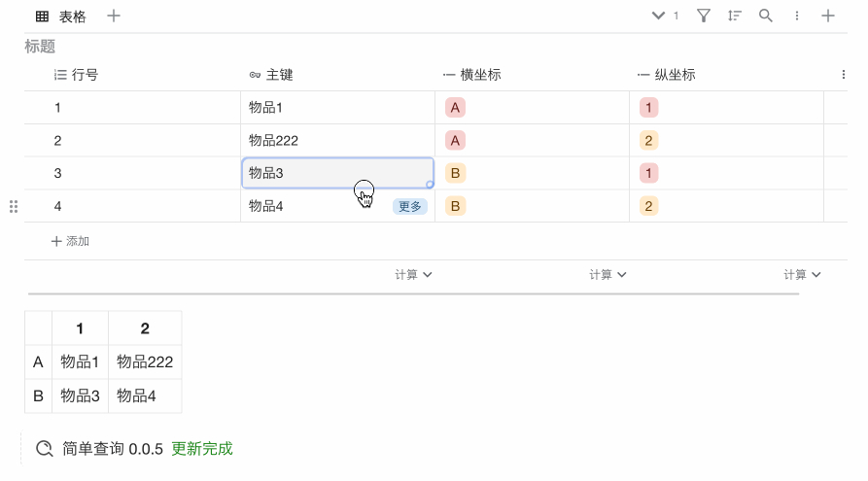
Task: Click 添加 to add a row
Action: tap(70, 241)
